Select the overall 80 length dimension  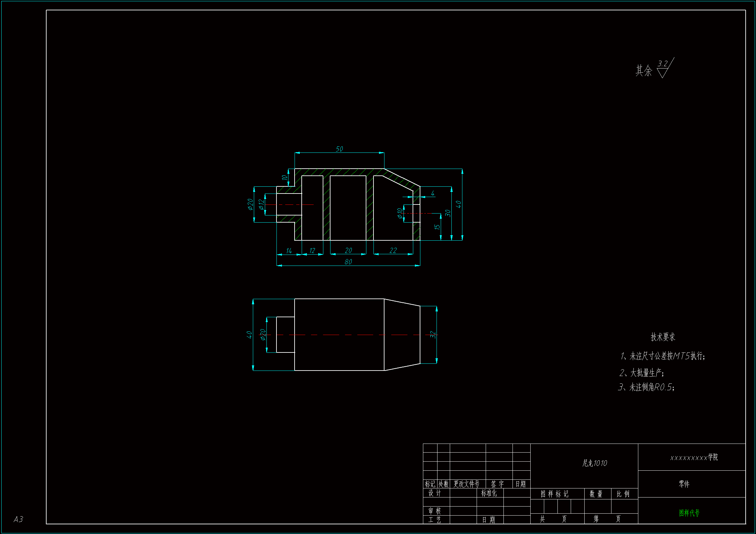pos(348,262)
